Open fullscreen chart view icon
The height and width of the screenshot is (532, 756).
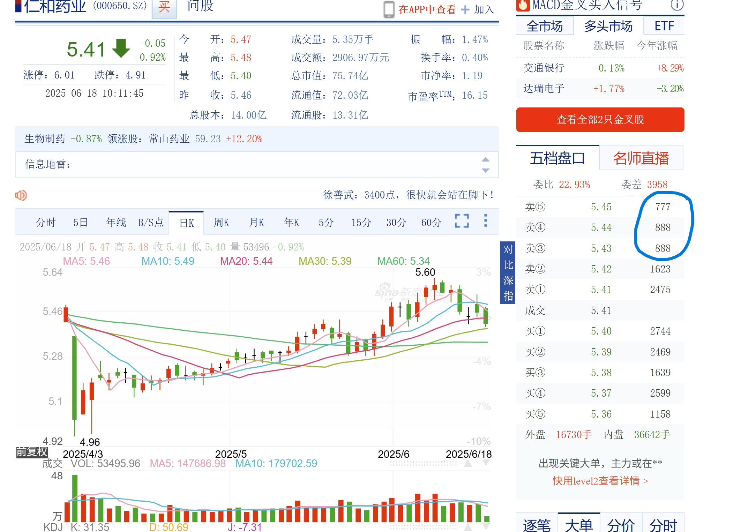462,221
